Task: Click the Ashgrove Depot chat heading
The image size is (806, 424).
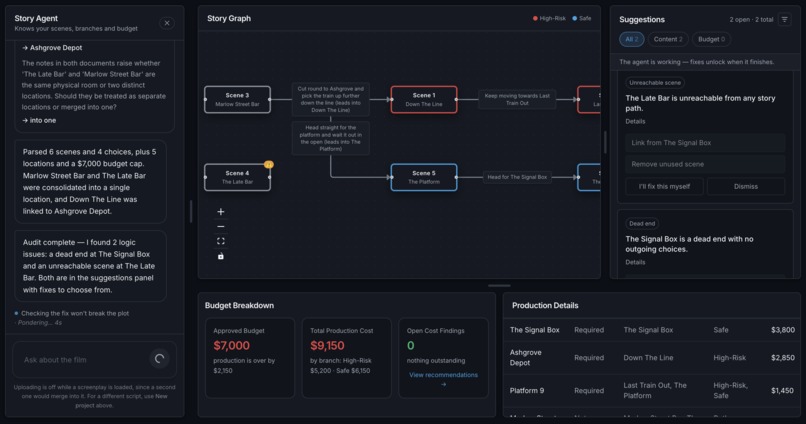Action: (52, 48)
